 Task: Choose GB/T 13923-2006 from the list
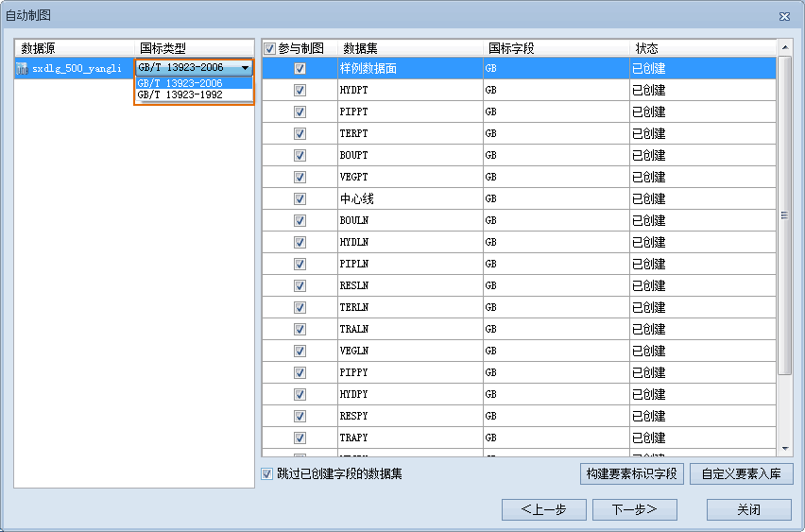194,83
